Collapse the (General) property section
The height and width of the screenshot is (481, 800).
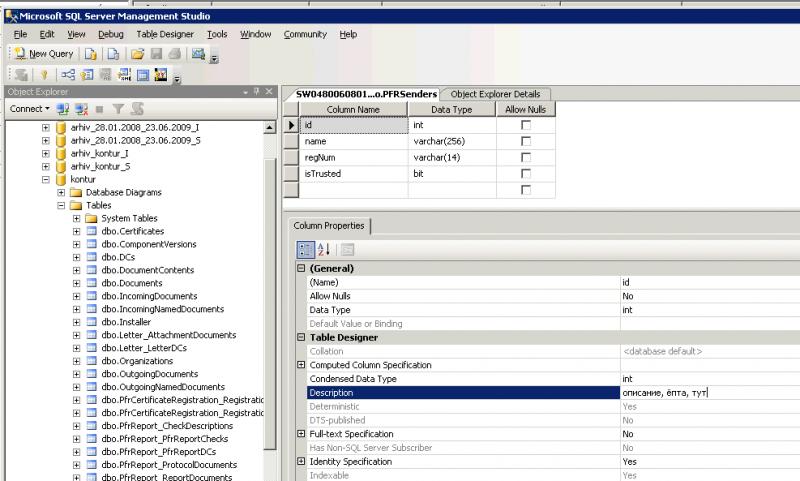coord(301,268)
